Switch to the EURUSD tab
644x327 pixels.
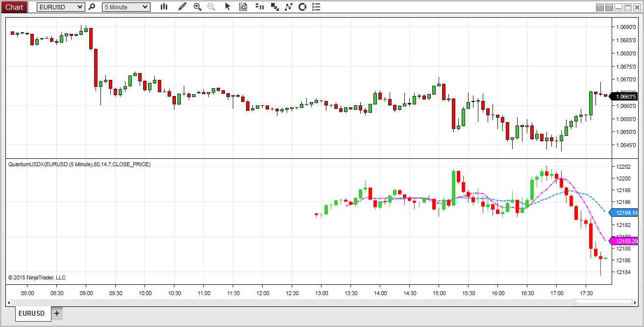pyautogui.click(x=33, y=314)
